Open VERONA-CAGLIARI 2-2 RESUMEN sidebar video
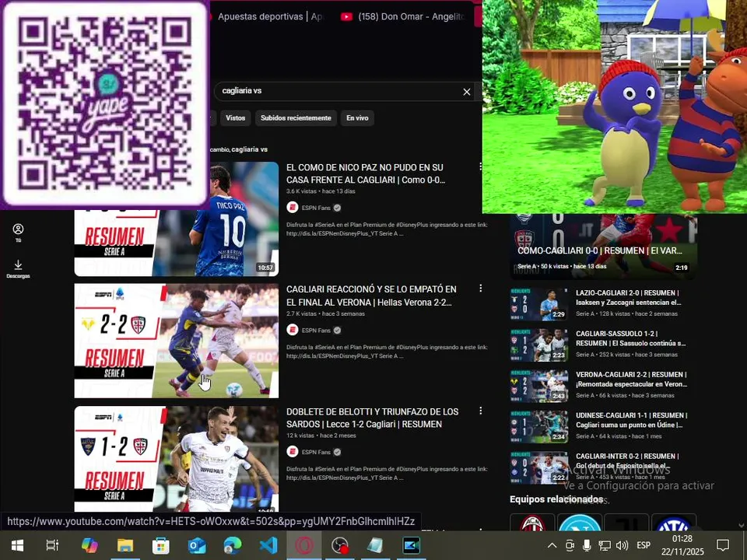The width and height of the screenshot is (747, 560). pos(631,379)
